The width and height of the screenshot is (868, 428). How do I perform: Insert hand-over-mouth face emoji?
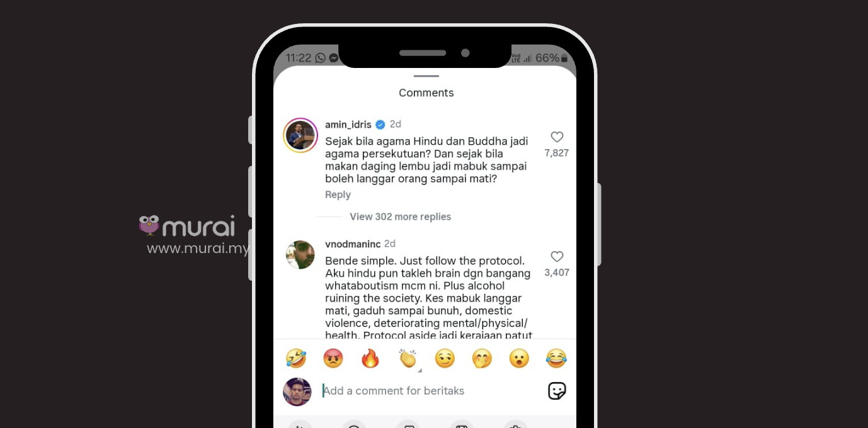[x=482, y=358]
